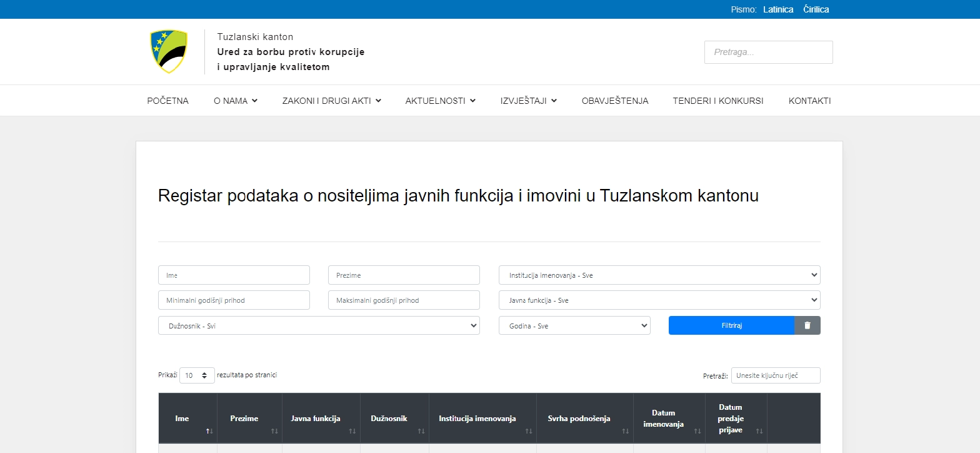Sort by Dužnosnik column sort icon

(421, 431)
